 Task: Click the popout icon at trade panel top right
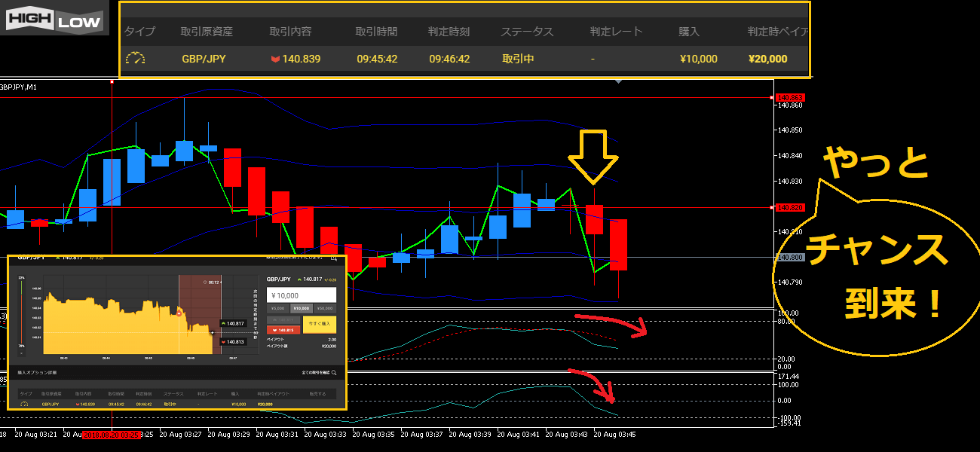pyautogui.click(x=332, y=258)
